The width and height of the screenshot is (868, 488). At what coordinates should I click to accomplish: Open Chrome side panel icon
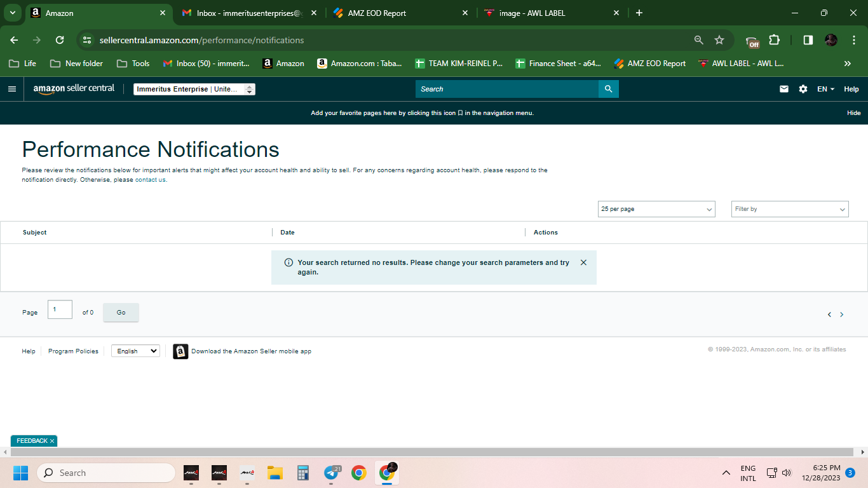click(808, 40)
